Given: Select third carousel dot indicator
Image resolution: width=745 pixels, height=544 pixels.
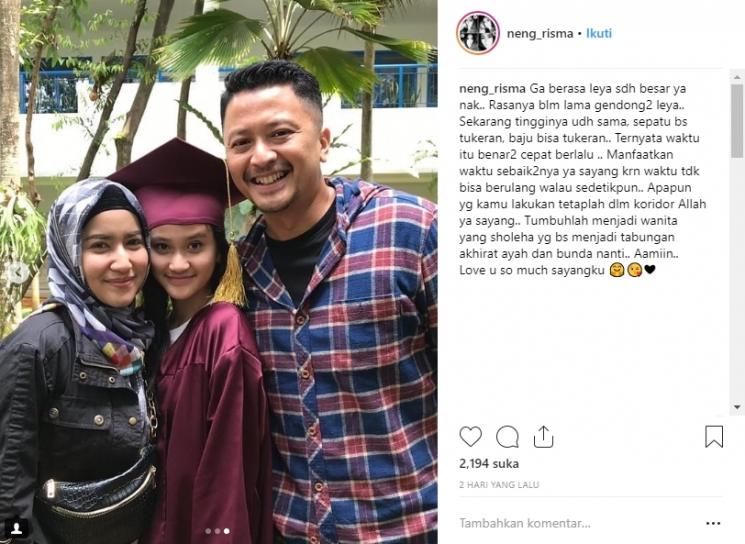Looking at the screenshot, I should 227,531.
